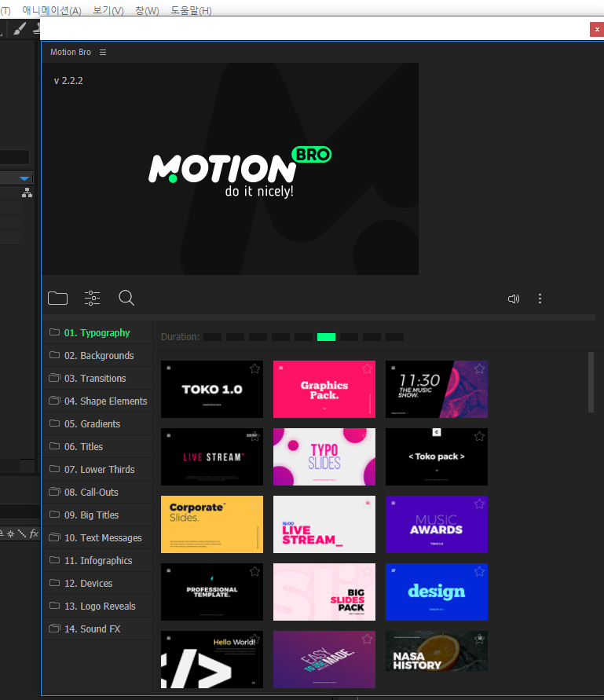Click the Corporate Slides preset thumbnail
Viewport: 604px width, 700px height.
[x=212, y=524]
